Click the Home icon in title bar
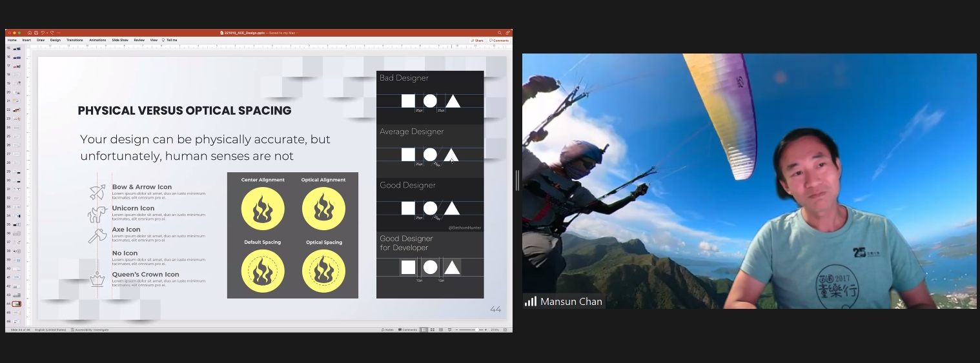The width and height of the screenshot is (980, 363). pos(30,32)
